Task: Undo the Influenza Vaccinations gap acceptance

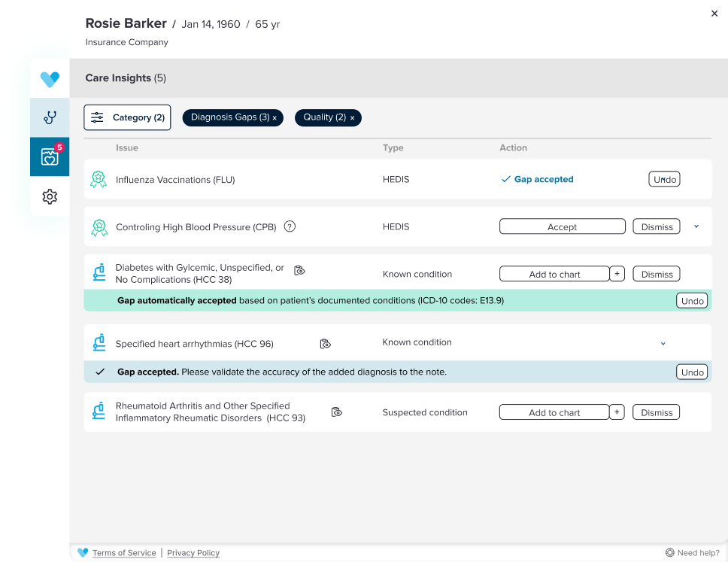Action: [664, 179]
